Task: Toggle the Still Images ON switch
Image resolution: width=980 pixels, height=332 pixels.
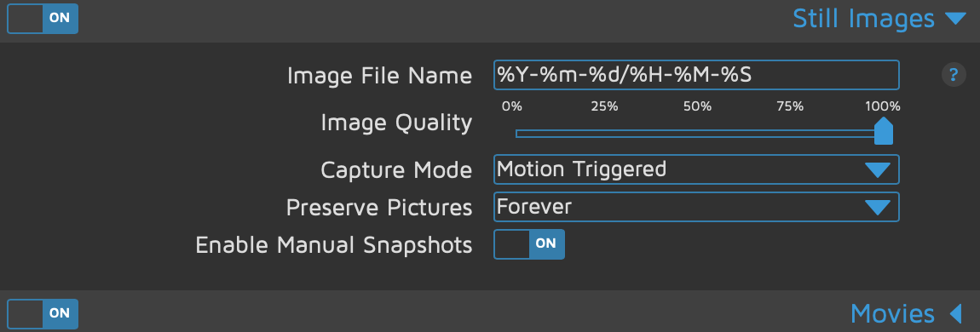Action: pos(43,19)
